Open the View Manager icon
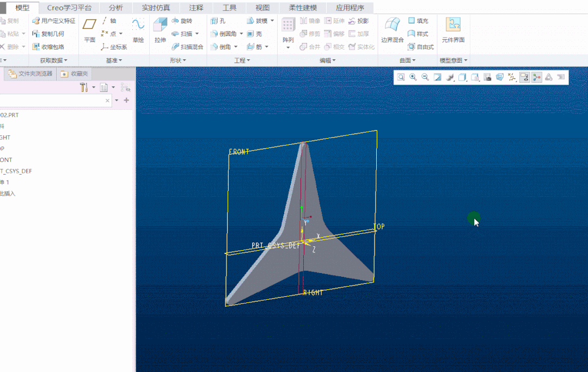This screenshot has width=588, height=372. (487, 77)
